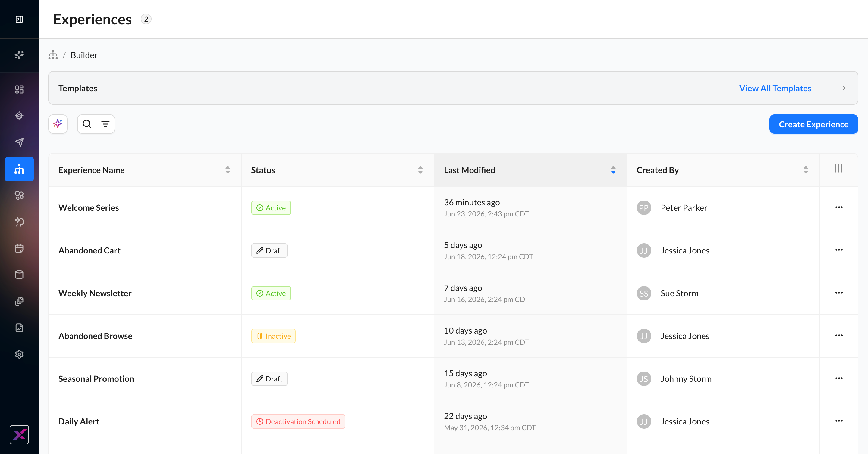The width and height of the screenshot is (868, 454).
Task: Click the Create Experience button
Action: 813,124
